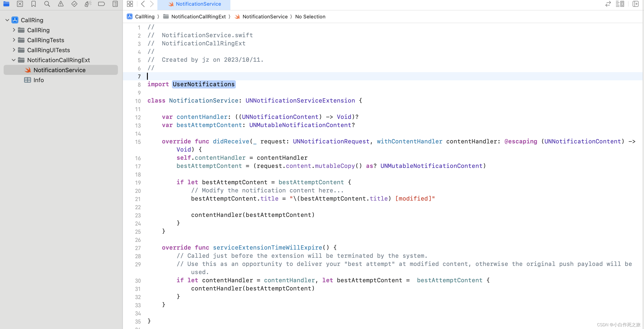Open the Test navigator diamond icon
644x329 pixels.
click(74, 4)
